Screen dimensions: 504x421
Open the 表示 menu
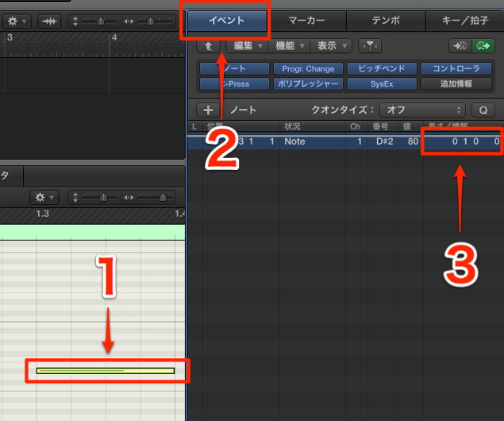332,46
